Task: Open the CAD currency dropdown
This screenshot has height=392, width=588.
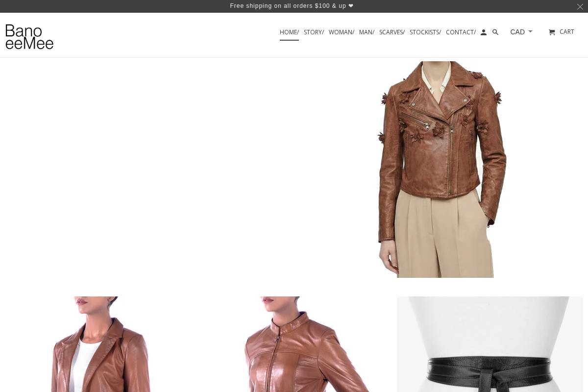Action: pos(517,31)
